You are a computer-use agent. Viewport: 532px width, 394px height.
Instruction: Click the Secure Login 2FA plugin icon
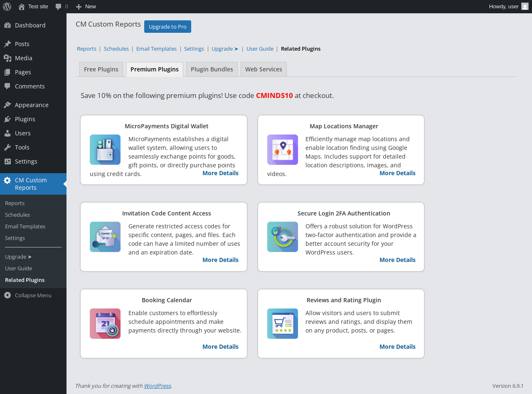[283, 237]
